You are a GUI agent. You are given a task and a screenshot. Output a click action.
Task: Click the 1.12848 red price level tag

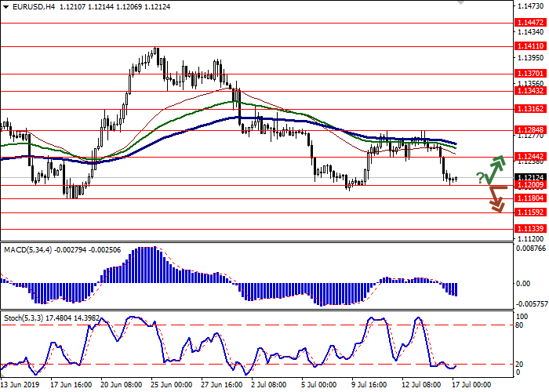[531, 129]
